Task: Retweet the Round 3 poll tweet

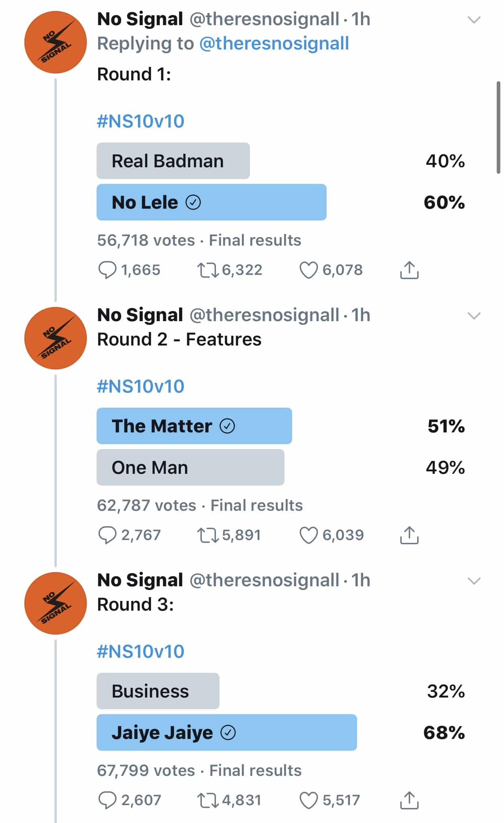Action: tap(208, 800)
